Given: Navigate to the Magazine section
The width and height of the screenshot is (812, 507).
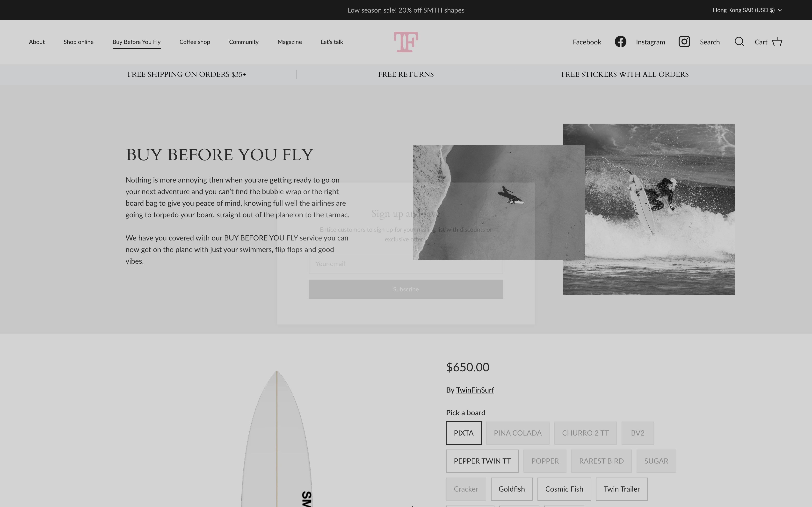Looking at the screenshot, I should pyautogui.click(x=289, y=42).
